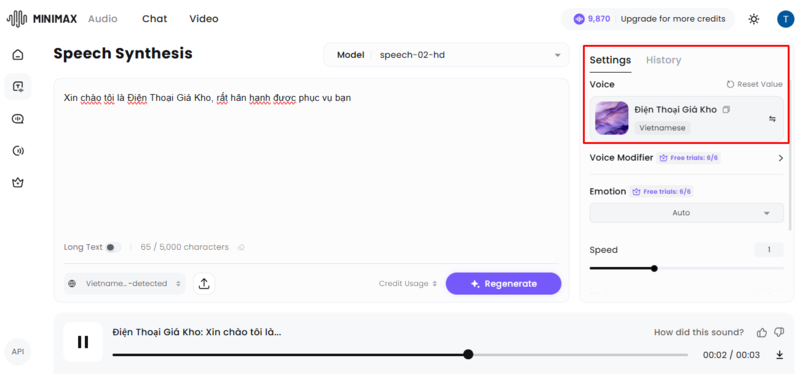This screenshot has width=800, height=374.
Task: Toggle light theme with sun icon
Action: click(x=754, y=19)
